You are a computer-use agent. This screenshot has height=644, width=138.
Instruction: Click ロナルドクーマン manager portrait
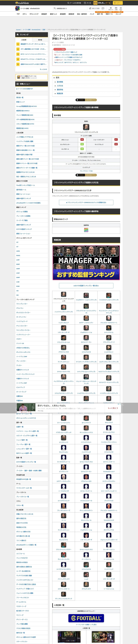pyautogui.click(x=86, y=338)
